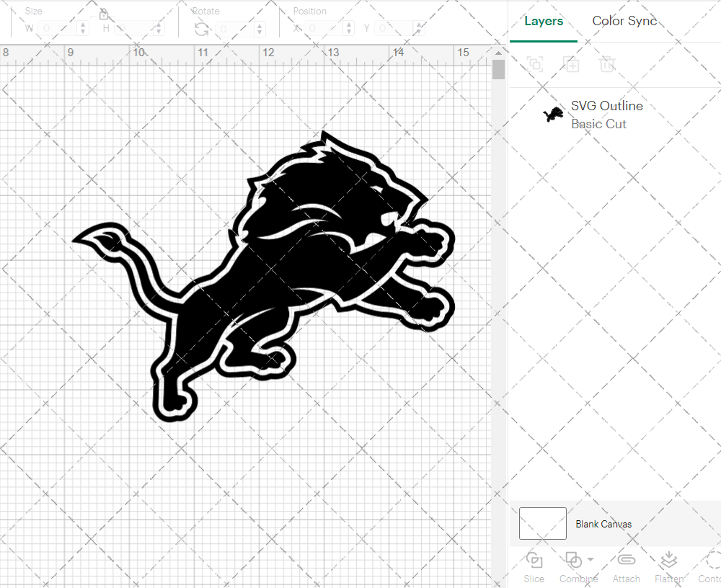
Task: Click the Rotate icon in toolbar
Action: [202, 29]
